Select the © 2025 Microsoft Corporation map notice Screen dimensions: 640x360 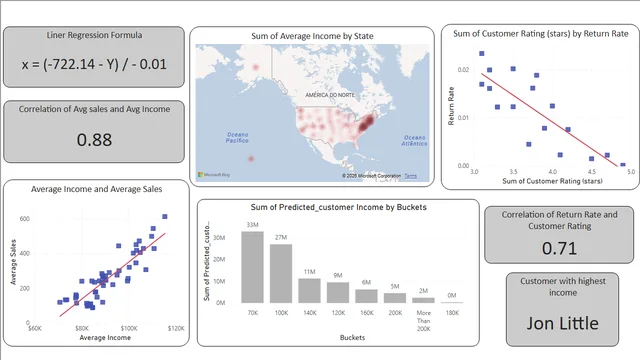pos(371,176)
